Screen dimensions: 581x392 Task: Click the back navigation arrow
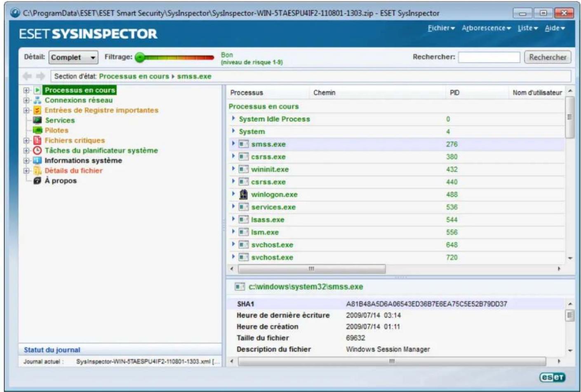click(x=27, y=76)
